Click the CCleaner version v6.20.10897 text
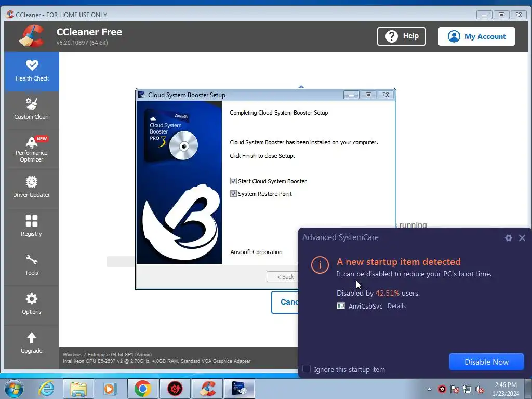Screen dimensions: 532x399 pos(82,43)
